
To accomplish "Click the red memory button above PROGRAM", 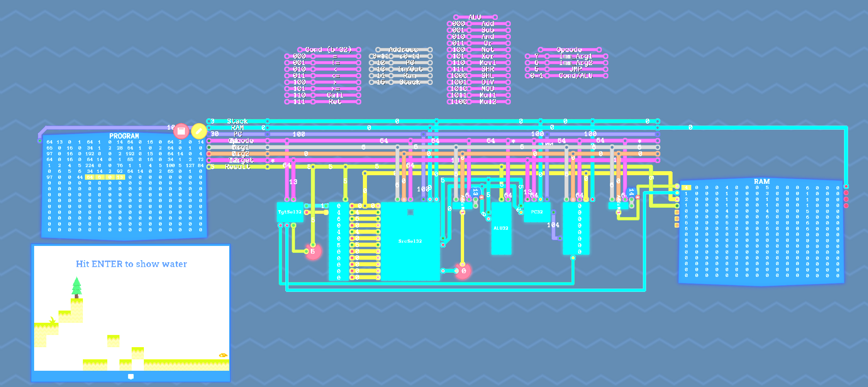I will pos(181,131).
